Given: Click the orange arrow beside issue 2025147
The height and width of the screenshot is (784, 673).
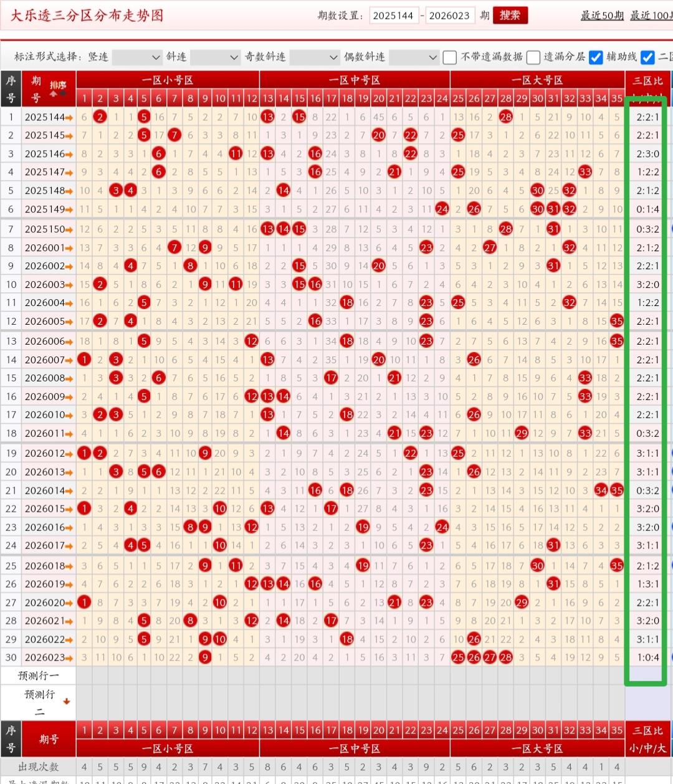Looking at the screenshot, I should [x=69, y=173].
